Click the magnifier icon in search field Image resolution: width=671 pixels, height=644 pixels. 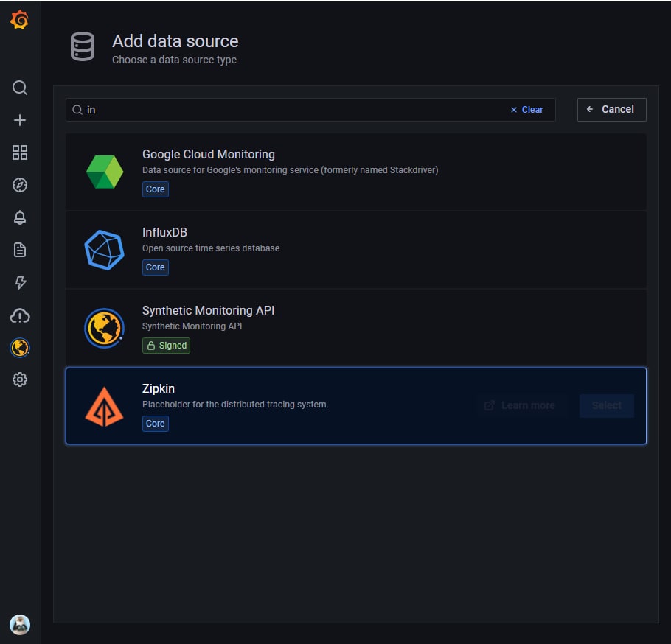click(77, 110)
